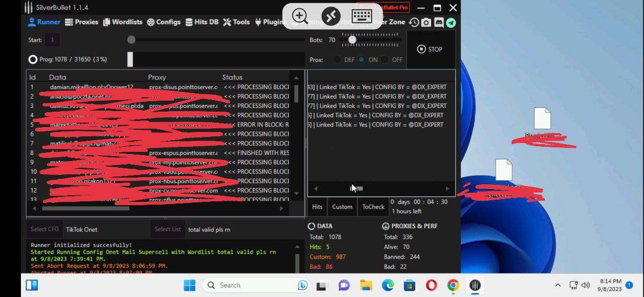The width and height of the screenshot is (644, 297).
Task: Click the run progress bar
Action: click(216, 59)
